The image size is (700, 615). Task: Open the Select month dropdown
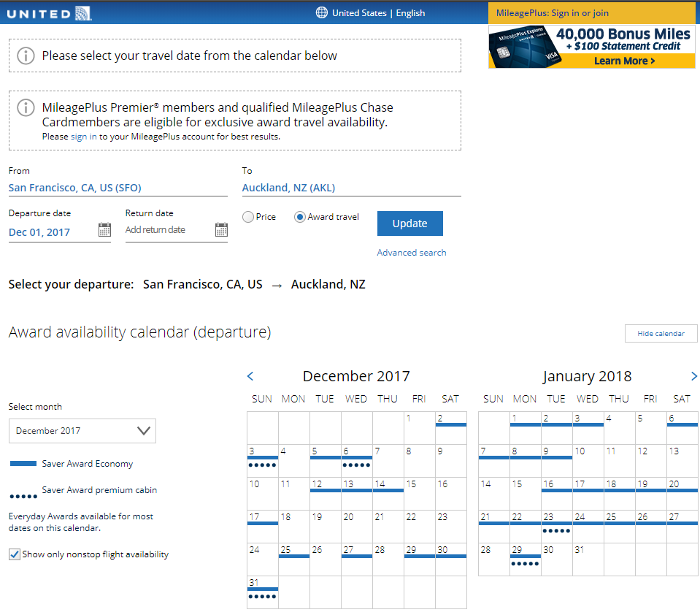coord(82,431)
